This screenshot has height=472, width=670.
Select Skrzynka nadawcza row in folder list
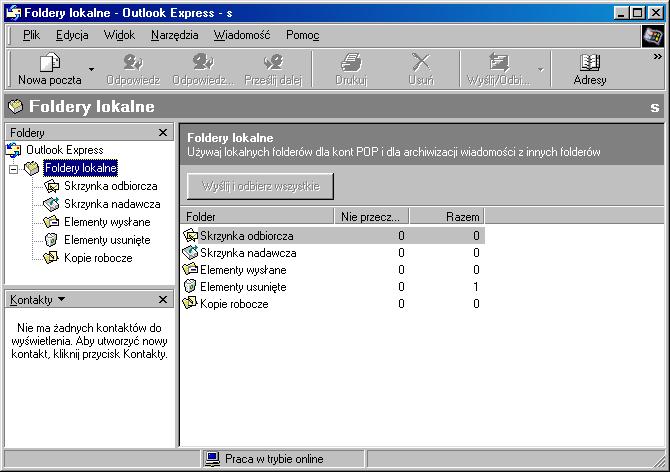333,253
